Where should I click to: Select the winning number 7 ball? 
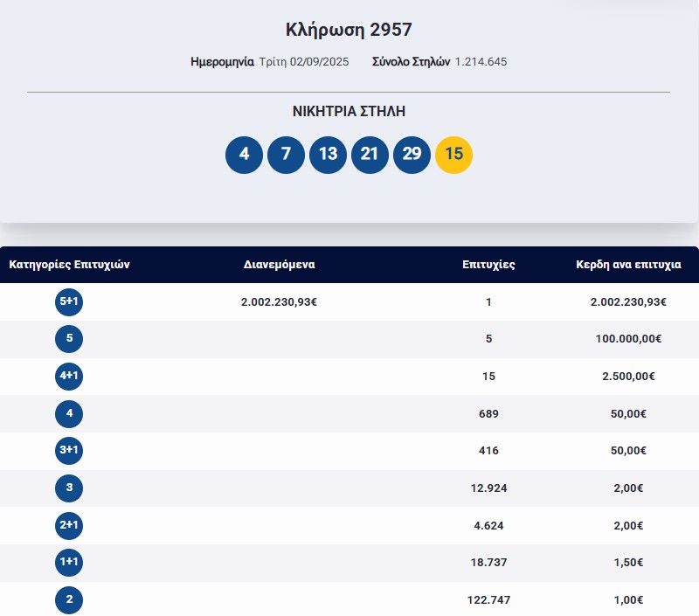coord(286,155)
